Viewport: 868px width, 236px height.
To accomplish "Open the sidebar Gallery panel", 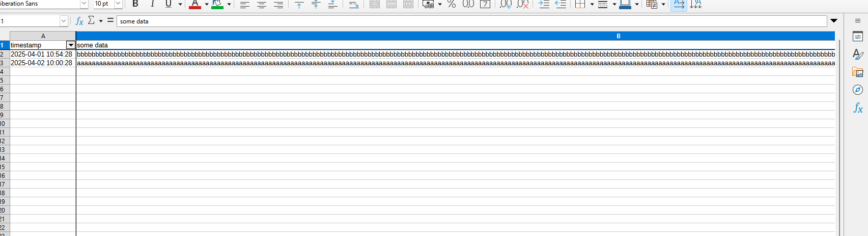I will [858, 72].
